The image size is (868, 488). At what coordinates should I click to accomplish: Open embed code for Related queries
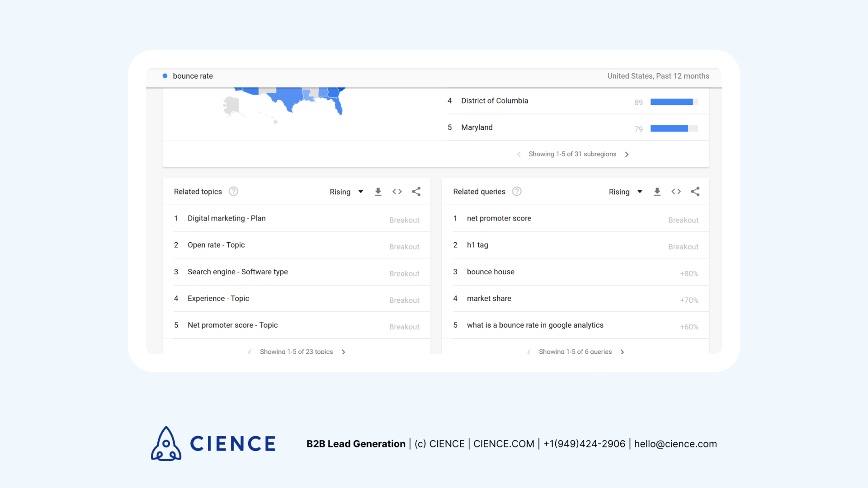coord(676,192)
